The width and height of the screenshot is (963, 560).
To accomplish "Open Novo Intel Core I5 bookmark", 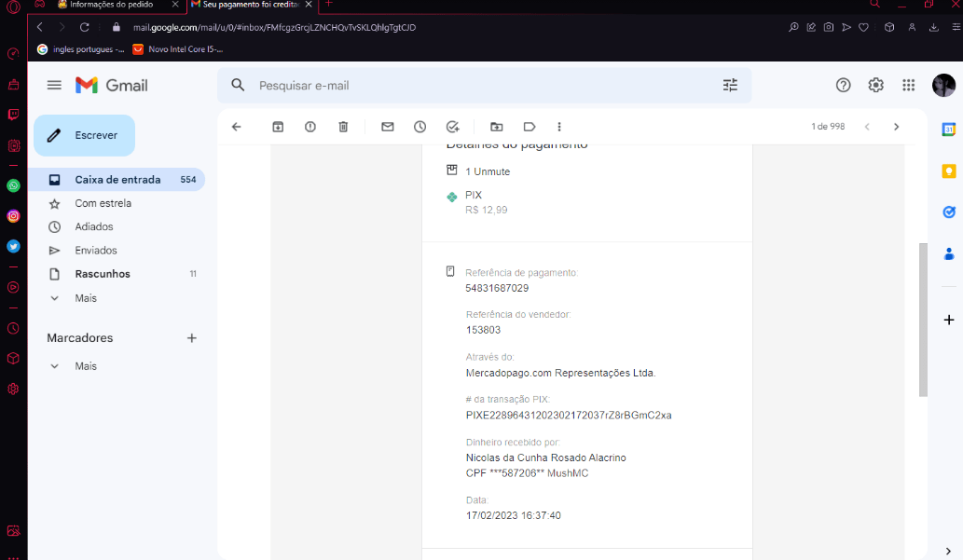I will [177, 49].
